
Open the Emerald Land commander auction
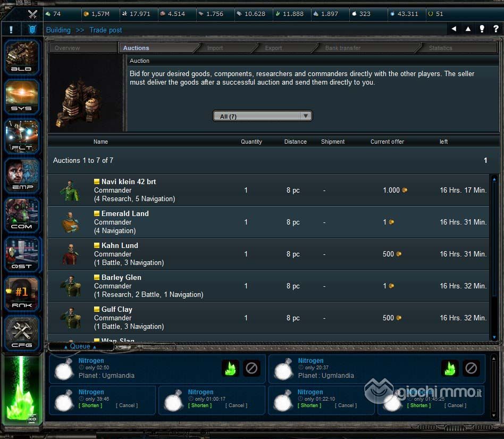(268, 222)
